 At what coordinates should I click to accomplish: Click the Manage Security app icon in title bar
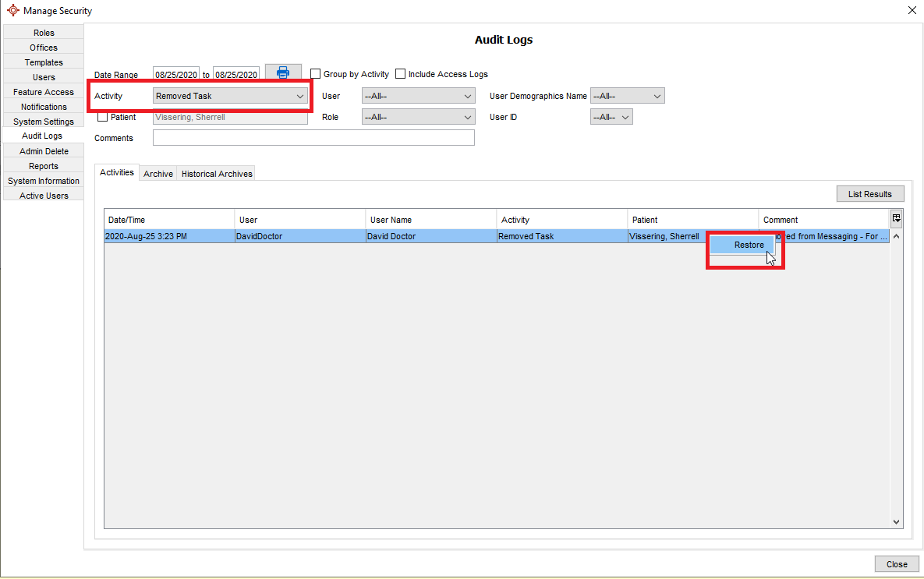[12, 11]
